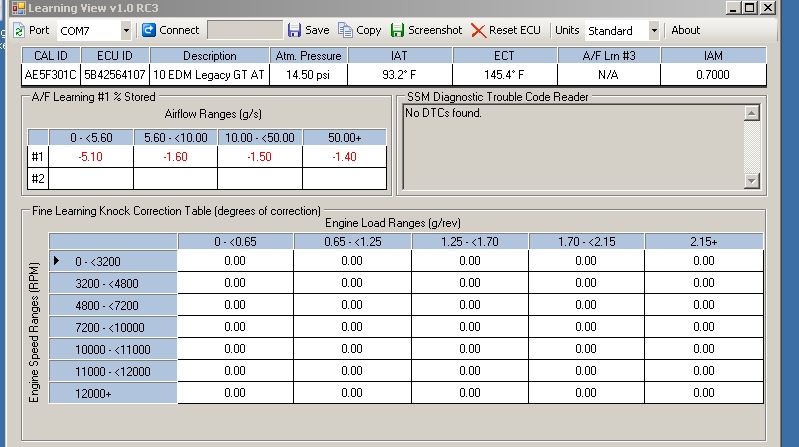Click the red X Reset ECU icon
799x447 pixels.
tap(478, 31)
